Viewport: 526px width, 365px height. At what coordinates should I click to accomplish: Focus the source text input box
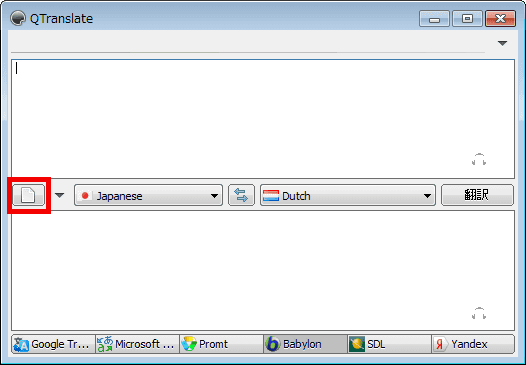click(263, 119)
